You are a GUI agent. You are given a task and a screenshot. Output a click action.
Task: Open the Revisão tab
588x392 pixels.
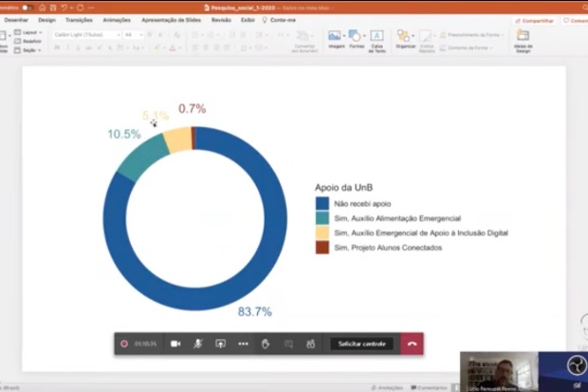pos(221,20)
